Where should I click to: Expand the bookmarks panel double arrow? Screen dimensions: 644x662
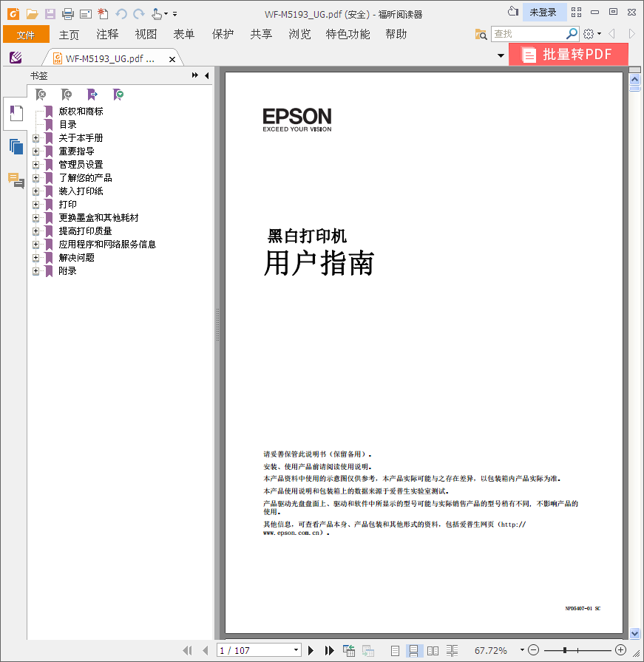click(194, 75)
